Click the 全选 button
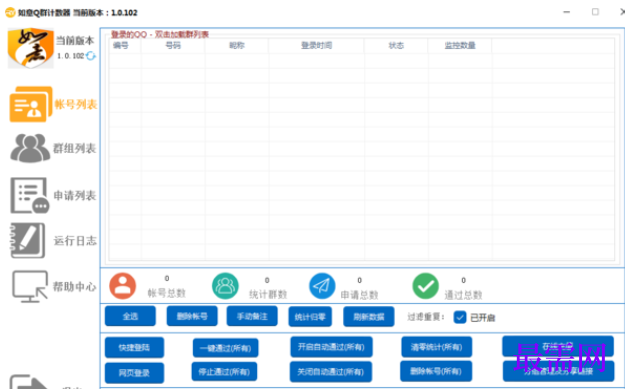Viewport: 625px width, 389px height. point(130,316)
